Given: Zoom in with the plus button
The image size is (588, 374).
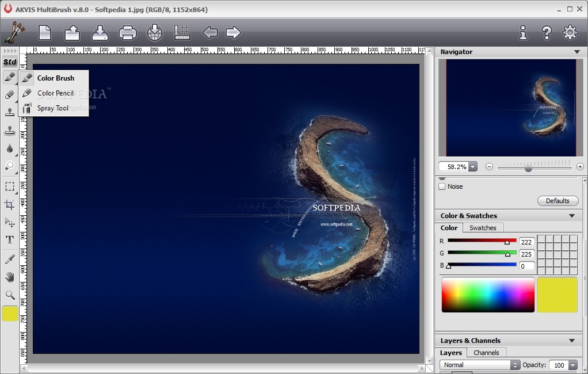Looking at the screenshot, I should [x=580, y=166].
